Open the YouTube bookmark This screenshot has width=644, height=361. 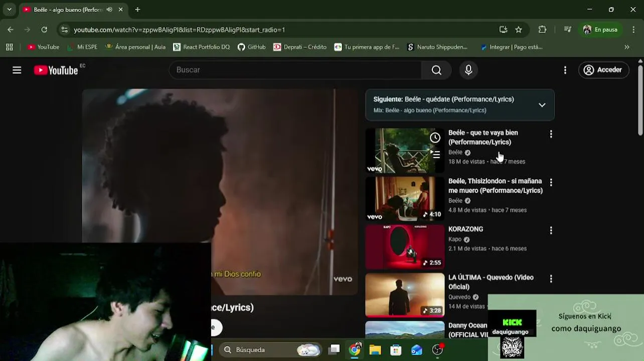pos(43,47)
